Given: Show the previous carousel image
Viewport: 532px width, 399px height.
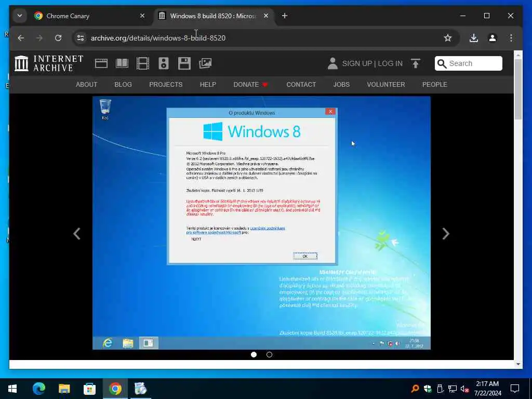Looking at the screenshot, I should pos(77,233).
